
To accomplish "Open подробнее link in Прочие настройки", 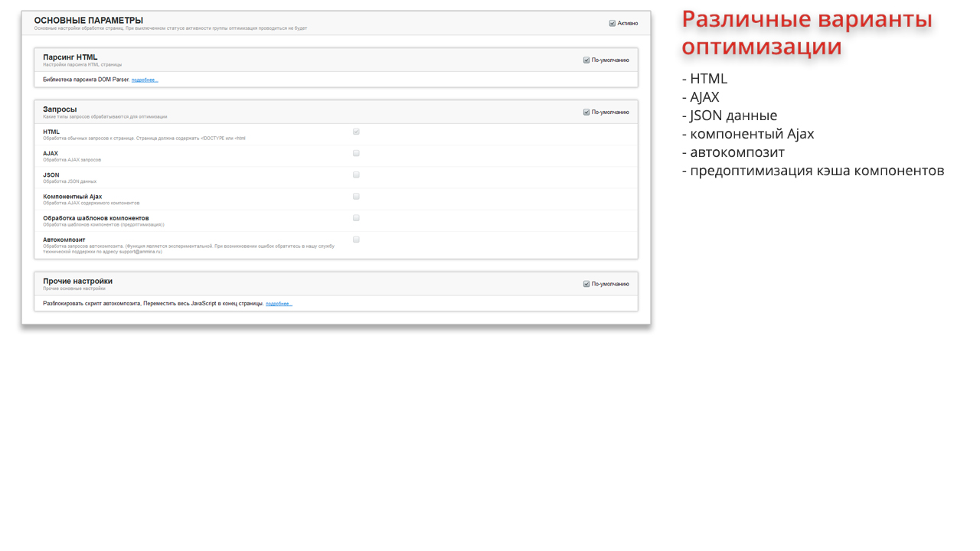I will click(x=279, y=304).
